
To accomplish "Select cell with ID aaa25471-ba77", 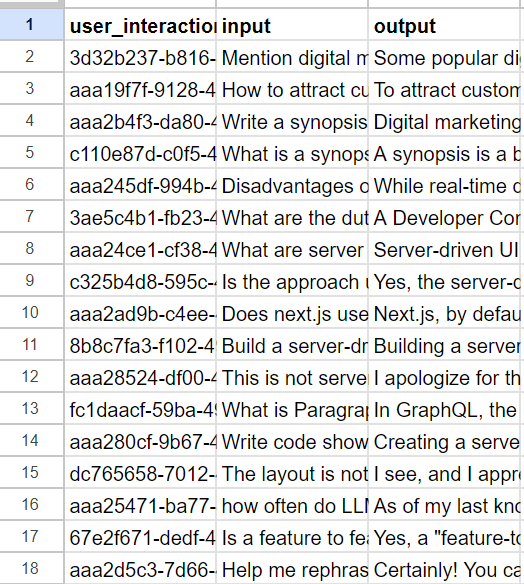I will pos(140,505).
